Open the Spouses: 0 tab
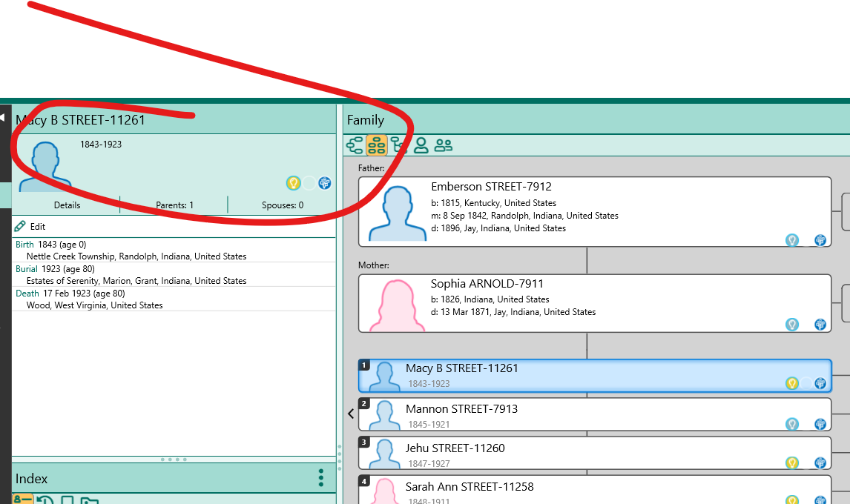The width and height of the screenshot is (850, 504). [x=283, y=205]
